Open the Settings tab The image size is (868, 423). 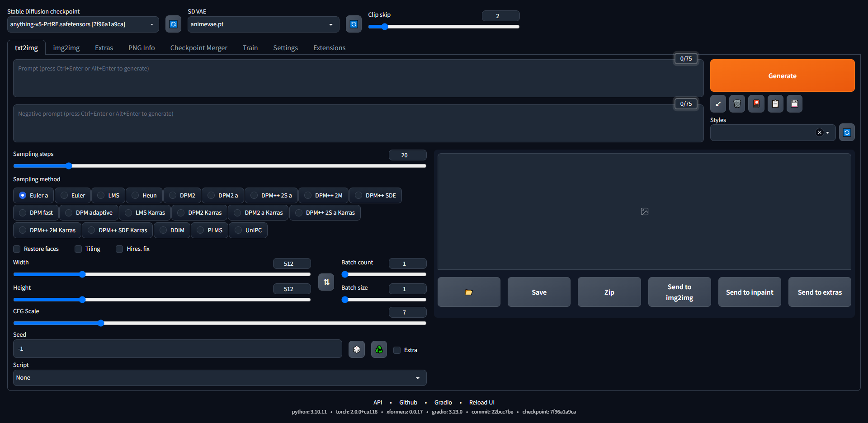click(285, 47)
